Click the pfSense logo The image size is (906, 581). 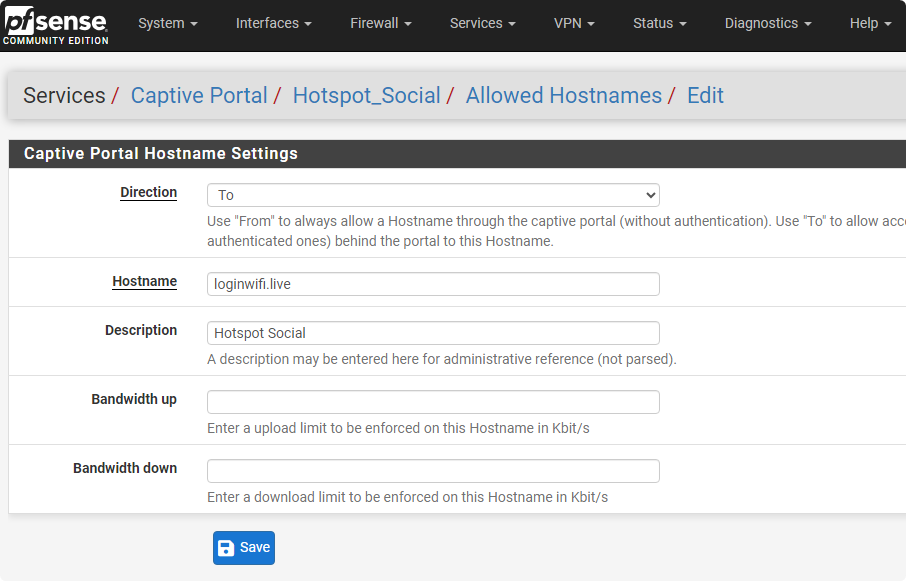(55, 25)
